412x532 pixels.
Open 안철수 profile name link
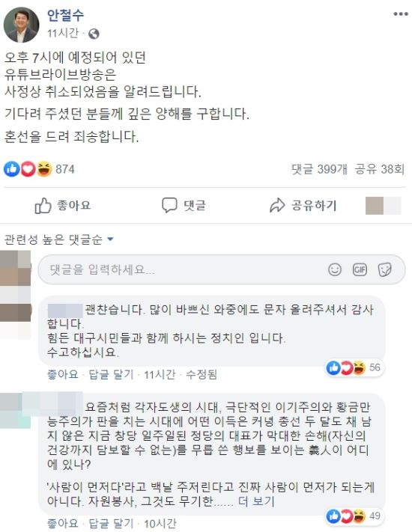click(65, 14)
